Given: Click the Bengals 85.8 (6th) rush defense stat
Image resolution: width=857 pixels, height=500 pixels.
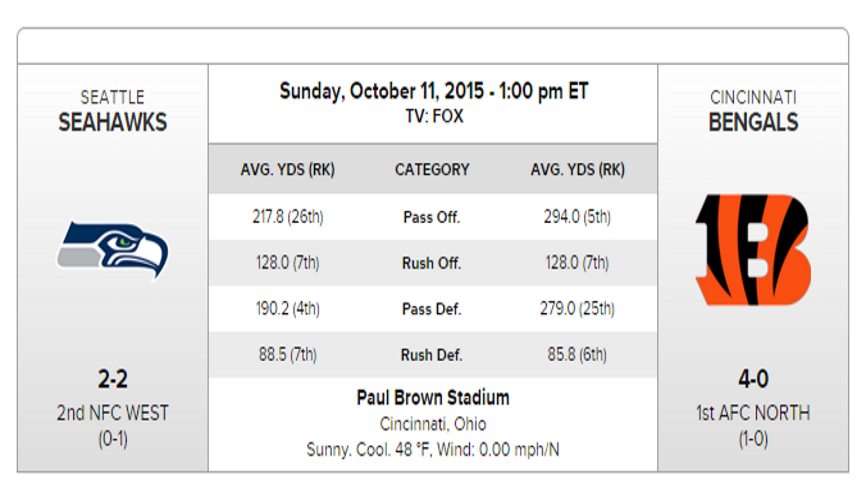Looking at the screenshot, I should coord(577,355).
